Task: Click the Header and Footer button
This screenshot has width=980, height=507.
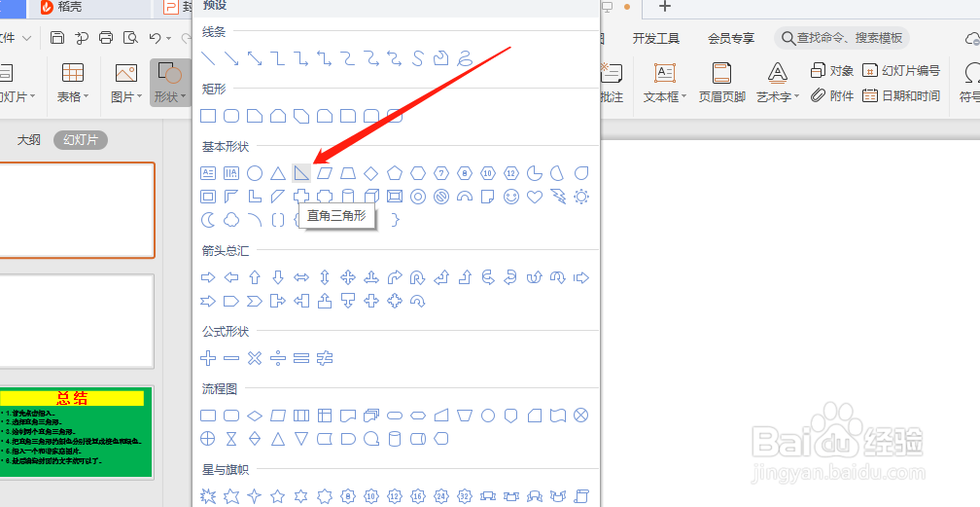Action: pyautogui.click(x=721, y=83)
